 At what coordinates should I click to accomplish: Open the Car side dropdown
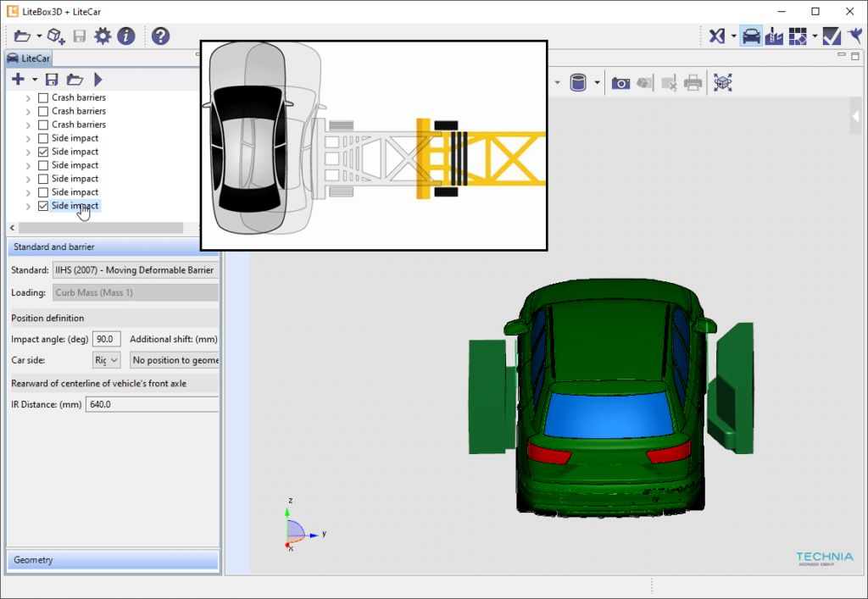tap(106, 360)
